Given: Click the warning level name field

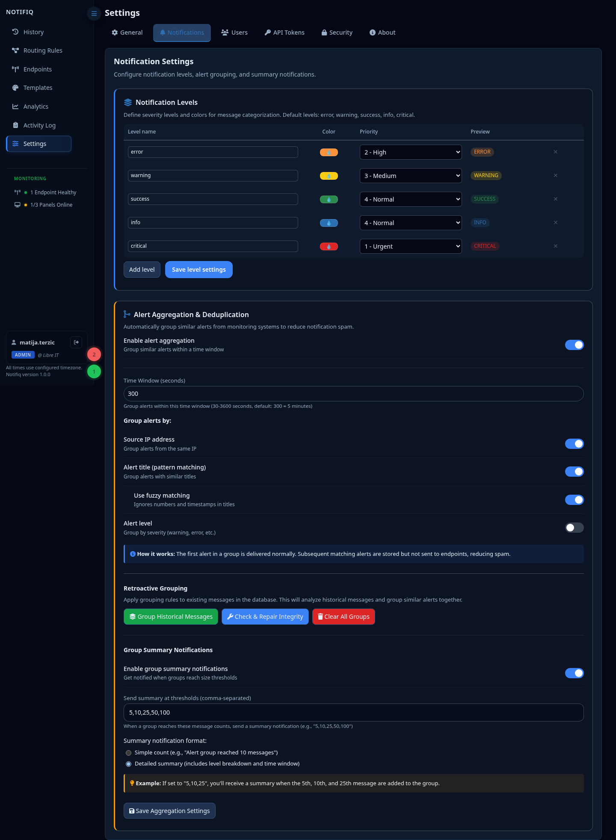Looking at the screenshot, I should coord(213,175).
